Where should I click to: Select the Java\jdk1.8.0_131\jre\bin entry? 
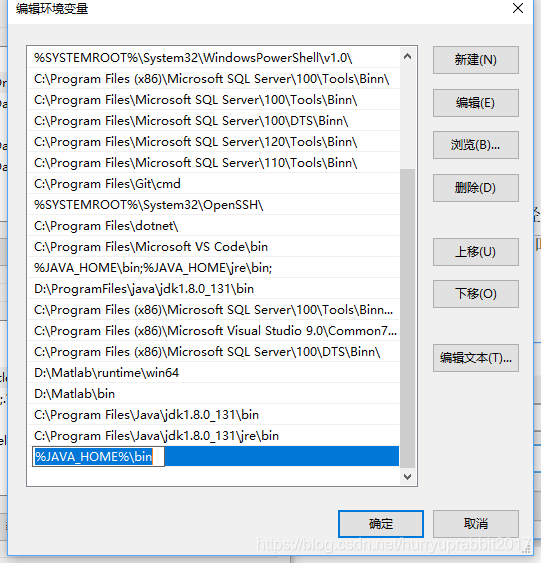[214, 436]
